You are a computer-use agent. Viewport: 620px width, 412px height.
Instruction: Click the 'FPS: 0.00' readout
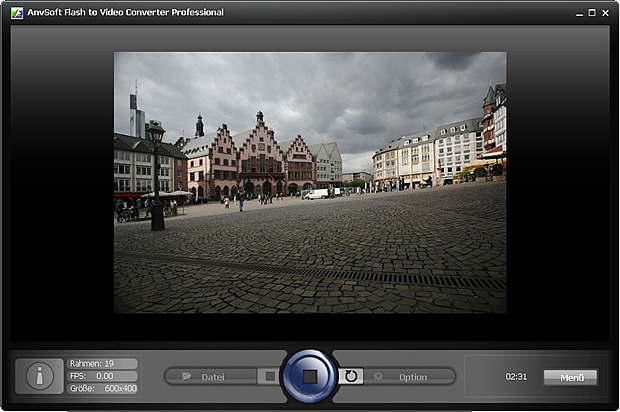pos(102,376)
